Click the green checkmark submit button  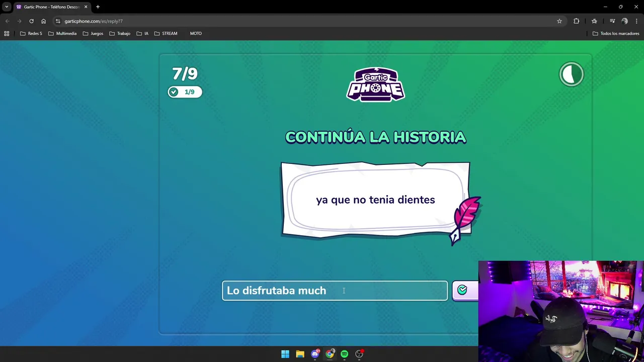[465, 290]
